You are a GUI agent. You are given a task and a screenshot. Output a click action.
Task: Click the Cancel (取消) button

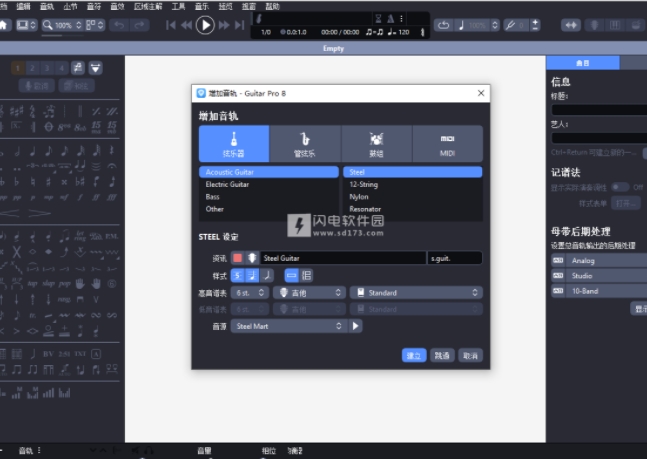click(x=470, y=355)
